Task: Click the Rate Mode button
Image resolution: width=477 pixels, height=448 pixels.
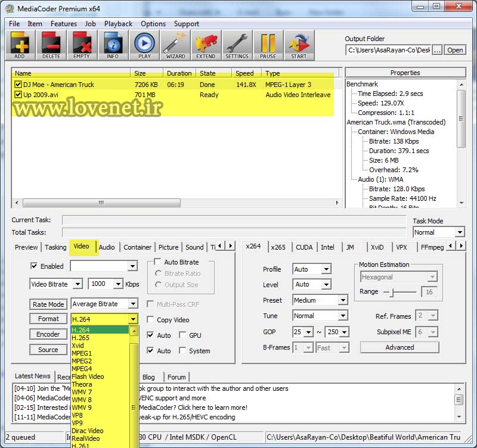Action: click(48, 304)
